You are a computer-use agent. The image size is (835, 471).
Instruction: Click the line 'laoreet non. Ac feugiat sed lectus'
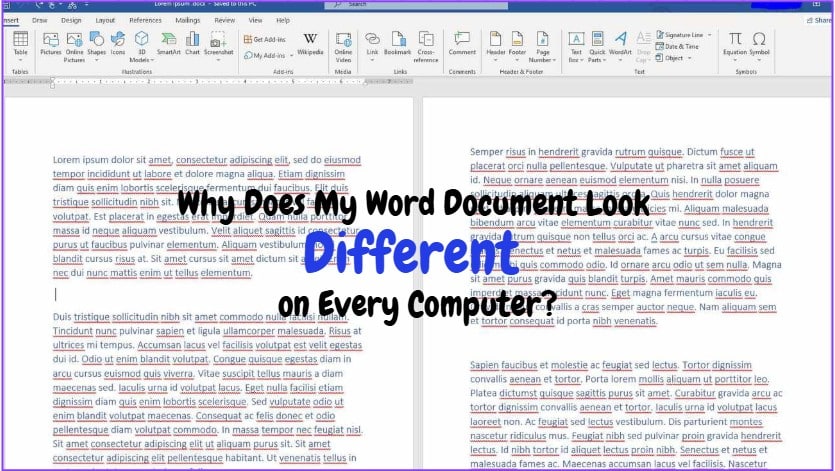616,421
